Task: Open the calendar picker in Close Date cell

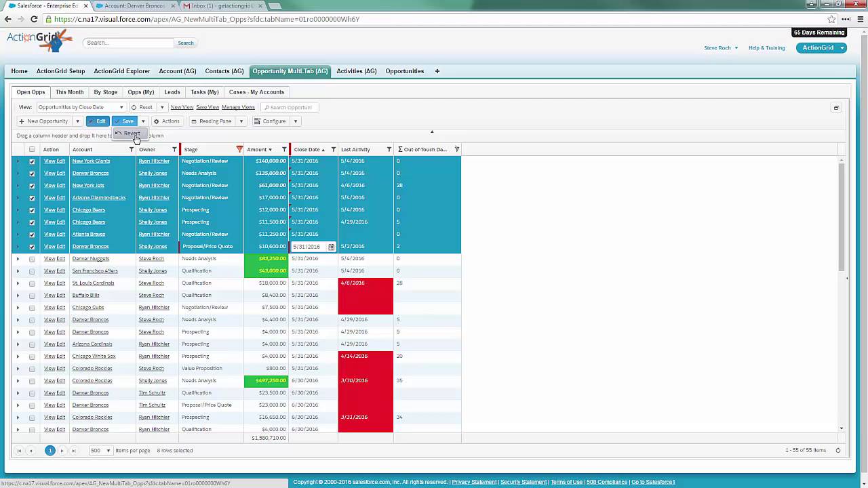Action: pos(331,247)
